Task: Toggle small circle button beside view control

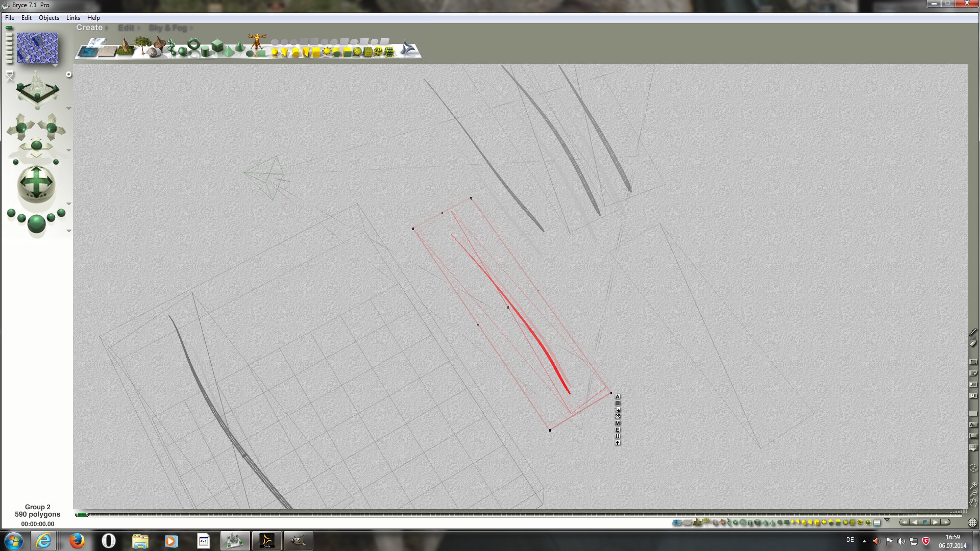Action: (69, 74)
